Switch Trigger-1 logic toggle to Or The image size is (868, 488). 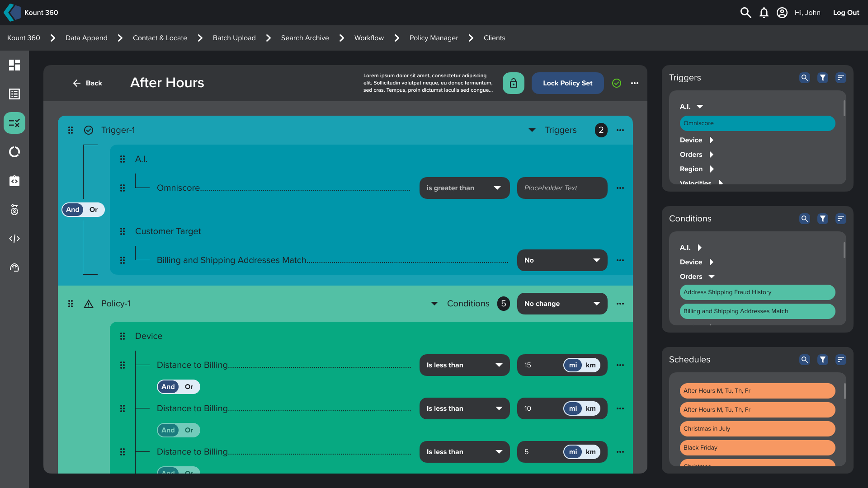coord(94,210)
